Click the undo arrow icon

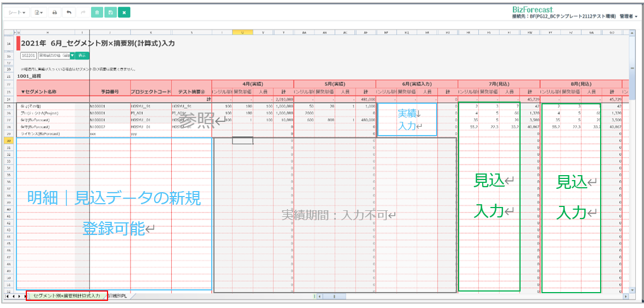pos(69,12)
